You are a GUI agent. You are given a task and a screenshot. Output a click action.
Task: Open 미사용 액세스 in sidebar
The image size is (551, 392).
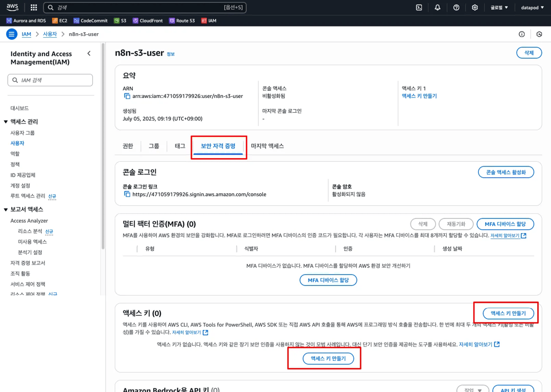tap(32, 241)
